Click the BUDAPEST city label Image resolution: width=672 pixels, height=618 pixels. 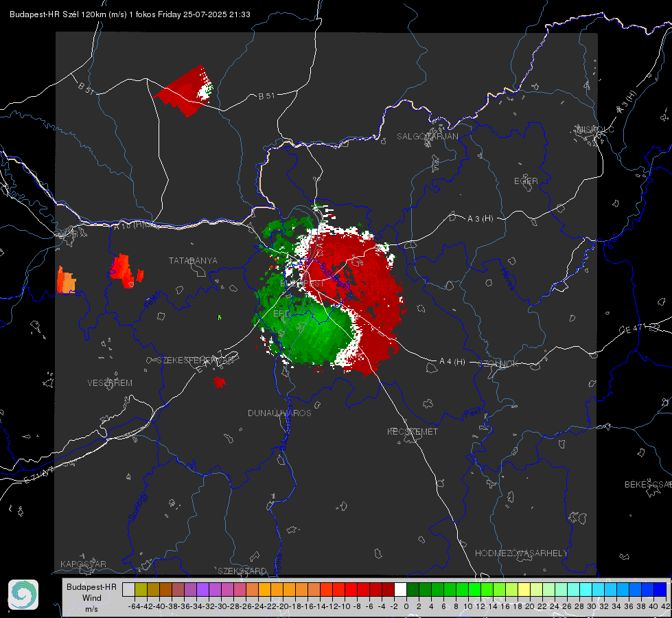click(302, 284)
